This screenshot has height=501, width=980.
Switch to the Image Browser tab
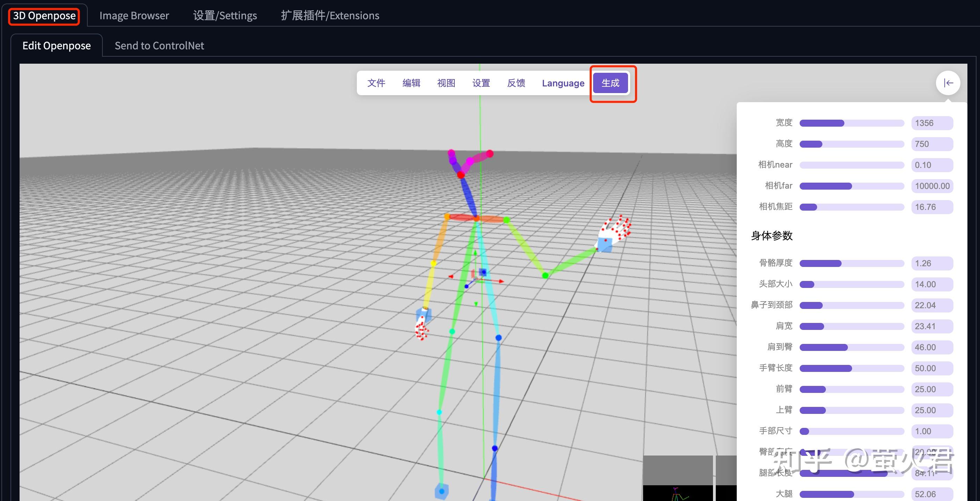point(134,15)
